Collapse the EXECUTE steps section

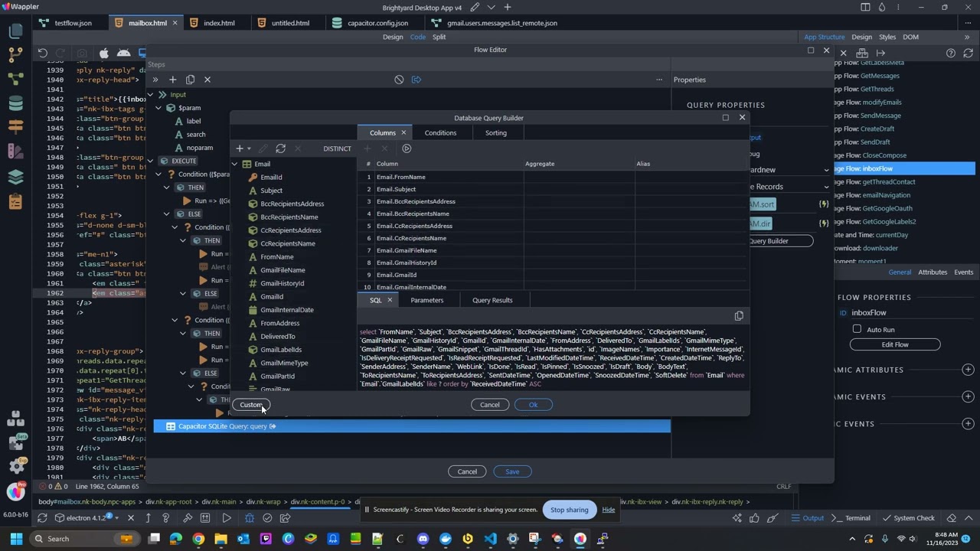click(x=151, y=161)
